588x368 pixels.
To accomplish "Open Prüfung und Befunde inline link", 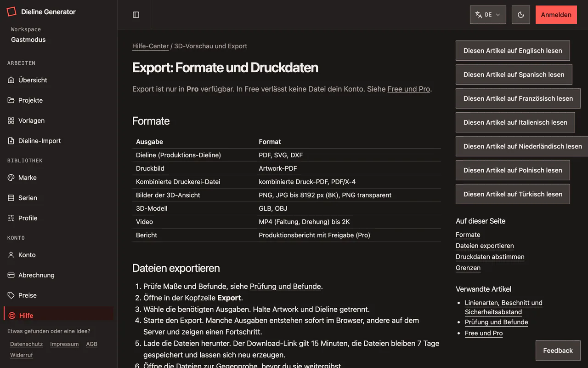I will 285,286.
